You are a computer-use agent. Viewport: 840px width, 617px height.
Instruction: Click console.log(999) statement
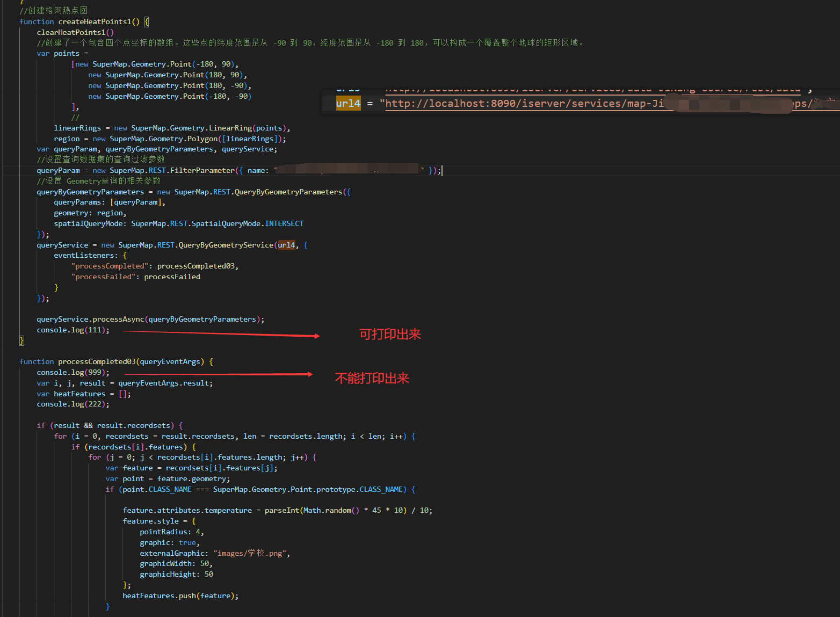click(73, 372)
